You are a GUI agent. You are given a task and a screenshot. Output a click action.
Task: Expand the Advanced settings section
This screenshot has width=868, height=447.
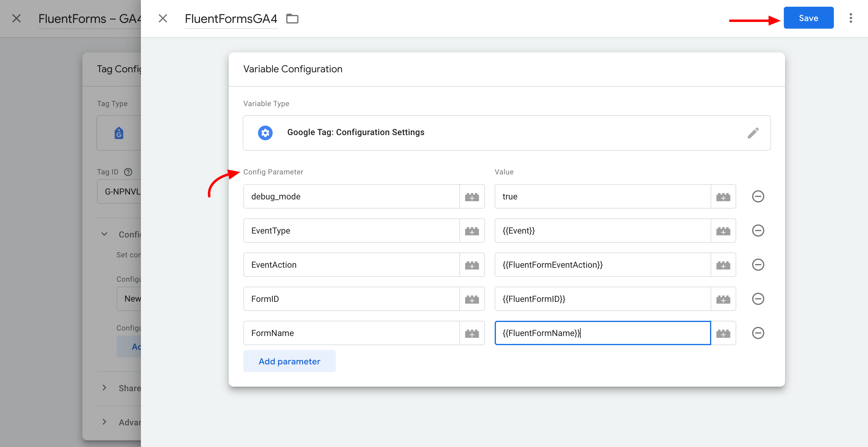point(104,422)
